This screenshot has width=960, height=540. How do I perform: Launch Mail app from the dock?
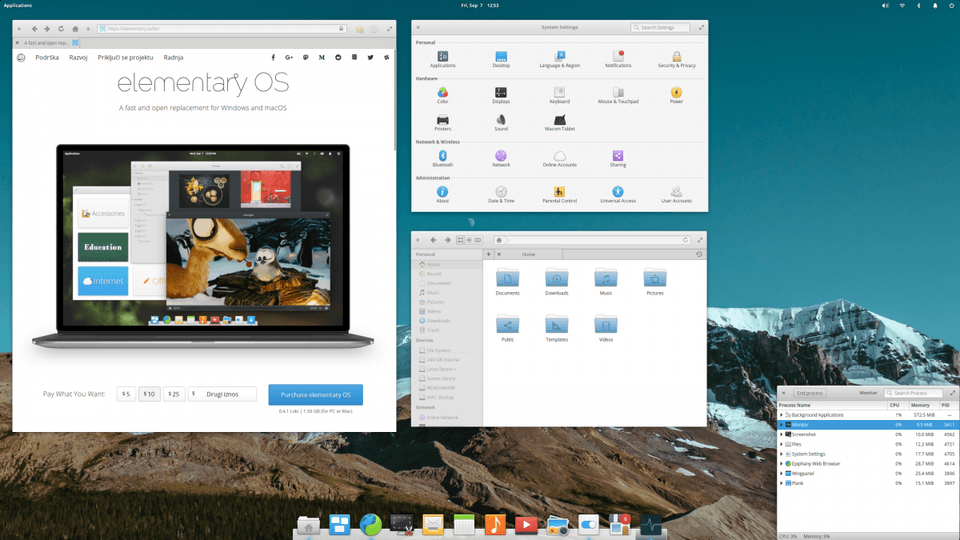tap(433, 525)
